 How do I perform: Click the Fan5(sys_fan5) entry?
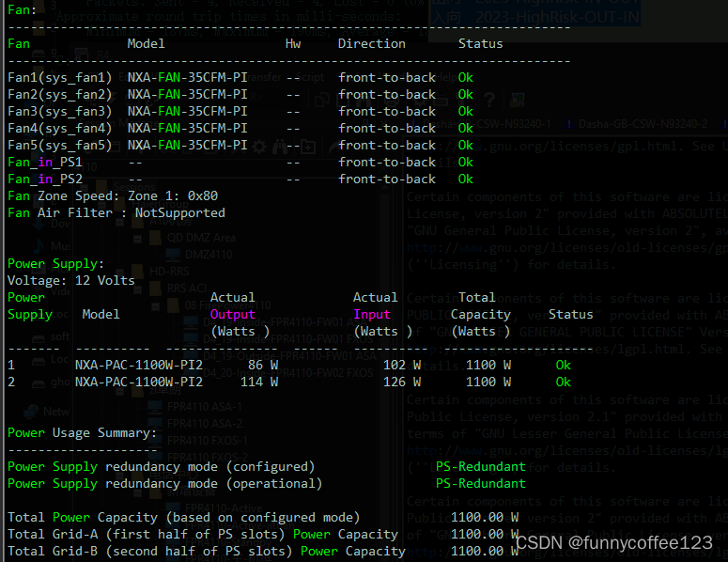pyautogui.click(x=60, y=146)
